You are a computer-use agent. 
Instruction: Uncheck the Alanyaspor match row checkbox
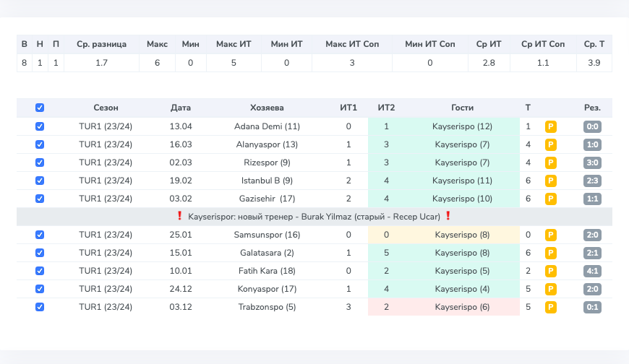40,144
